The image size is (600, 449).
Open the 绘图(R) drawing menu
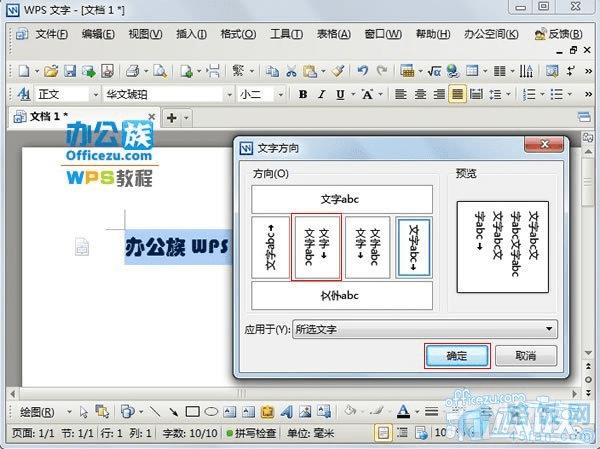coord(37,412)
